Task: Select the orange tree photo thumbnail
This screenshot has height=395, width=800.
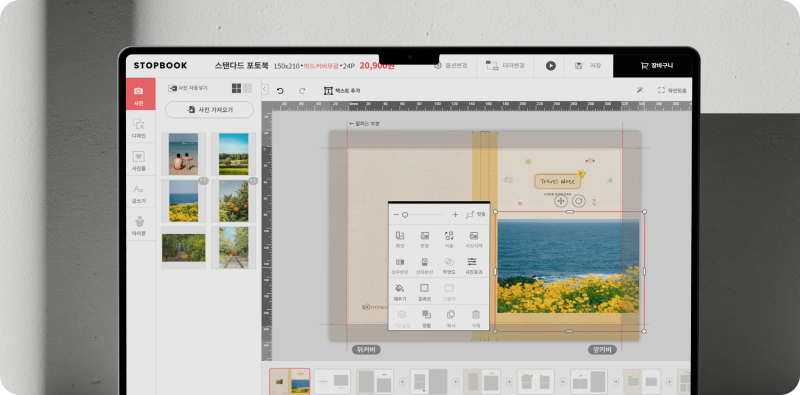Action: click(x=234, y=201)
